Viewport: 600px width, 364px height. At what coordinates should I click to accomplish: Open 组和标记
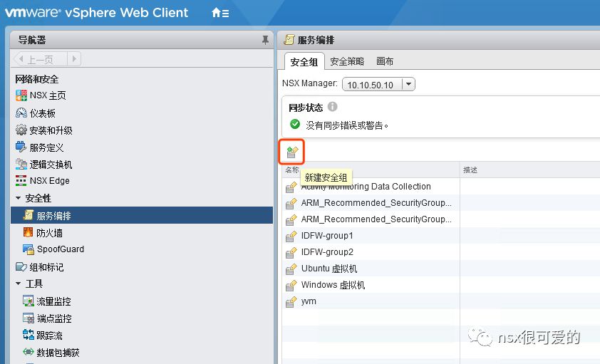47,267
